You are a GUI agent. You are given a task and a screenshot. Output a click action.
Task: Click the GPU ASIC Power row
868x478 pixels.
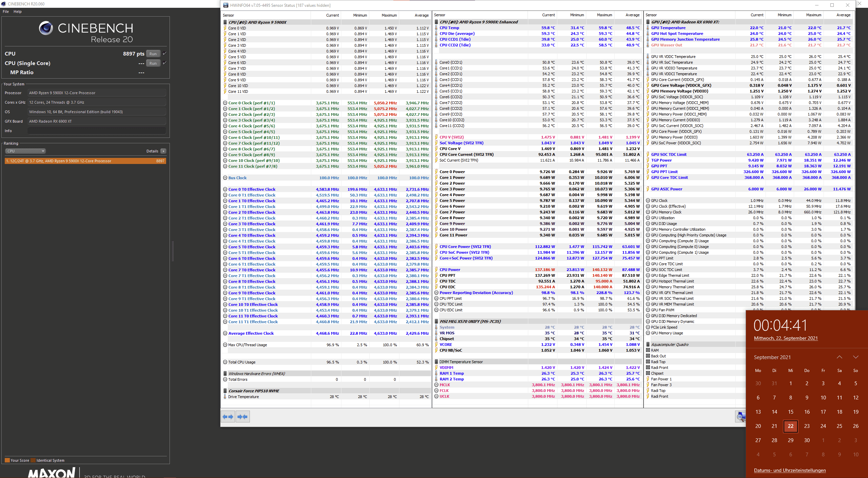pos(749,189)
